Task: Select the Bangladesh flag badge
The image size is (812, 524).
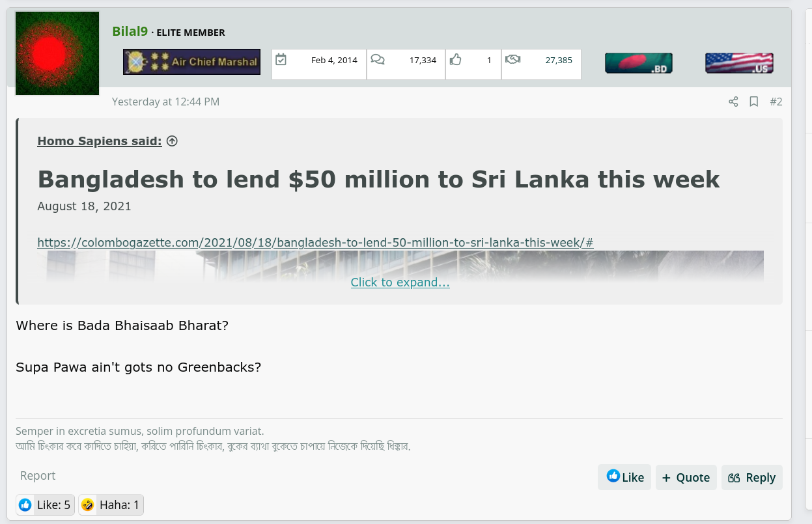Action: (639, 63)
